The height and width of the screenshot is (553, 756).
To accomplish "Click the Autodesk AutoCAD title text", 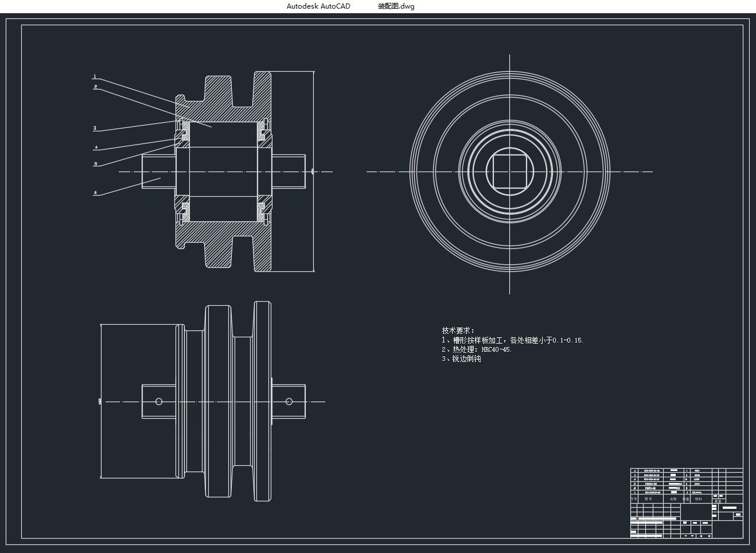I will pyautogui.click(x=318, y=6).
